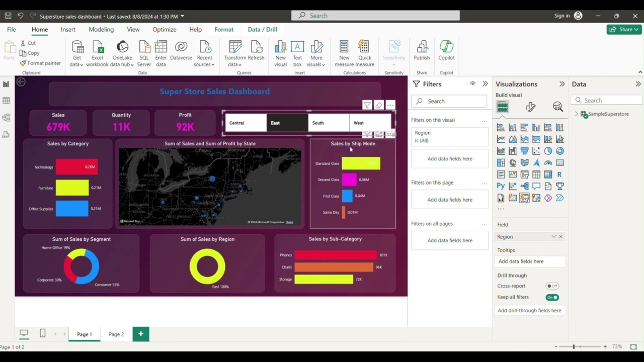Toggle Cross-report drill through switch
This screenshot has height=362, width=644.
point(552,286)
